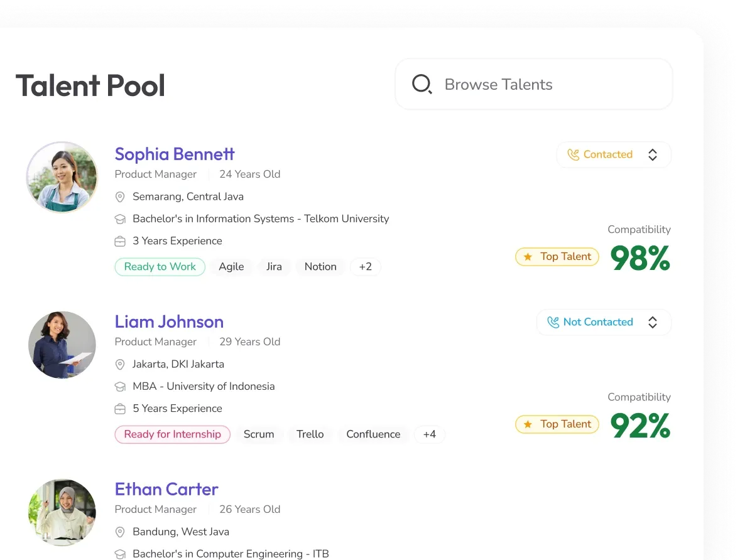Click Liam Johnson's profile photo

pos(62,345)
